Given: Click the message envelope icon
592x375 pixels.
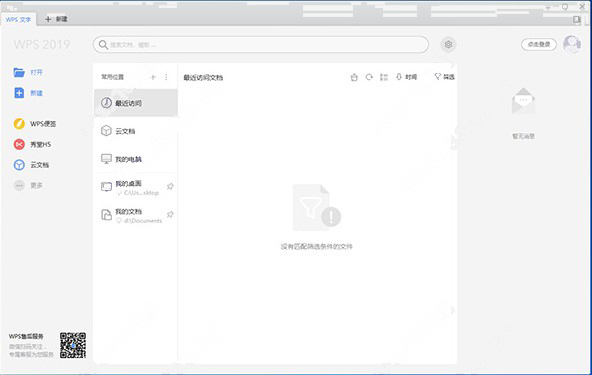Looking at the screenshot, I should pos(523,101).
